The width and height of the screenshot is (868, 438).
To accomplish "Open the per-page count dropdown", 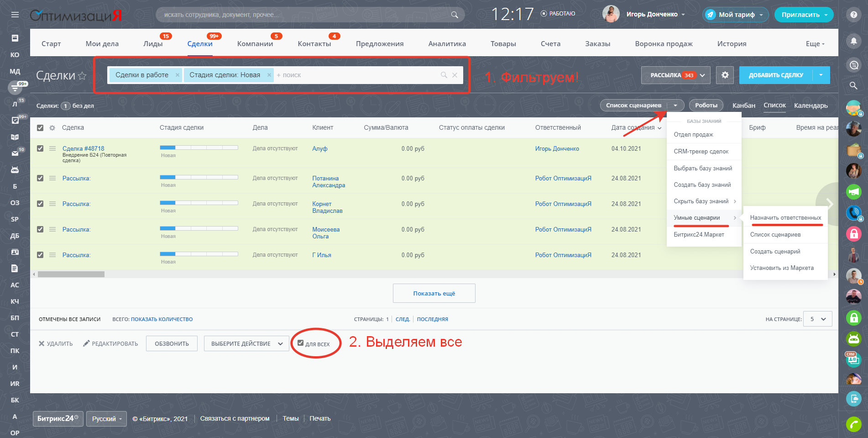I will pyautogui.click(x=818, y=319).
